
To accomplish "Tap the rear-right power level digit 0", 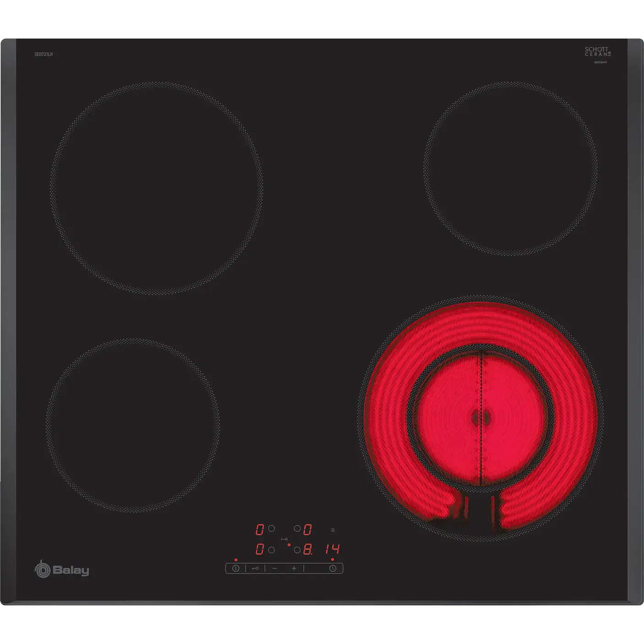I will point(307,529).
